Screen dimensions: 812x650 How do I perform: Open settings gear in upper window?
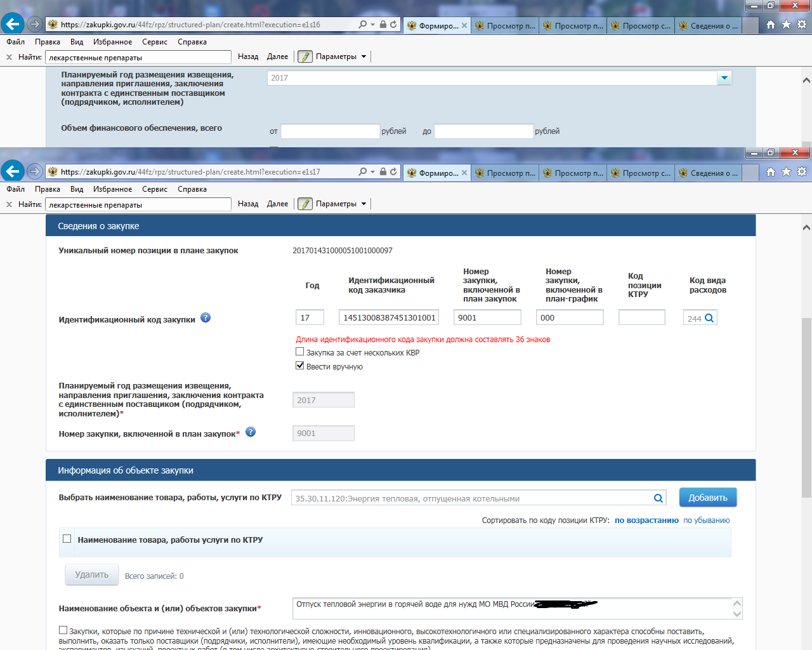coord(802,24)
